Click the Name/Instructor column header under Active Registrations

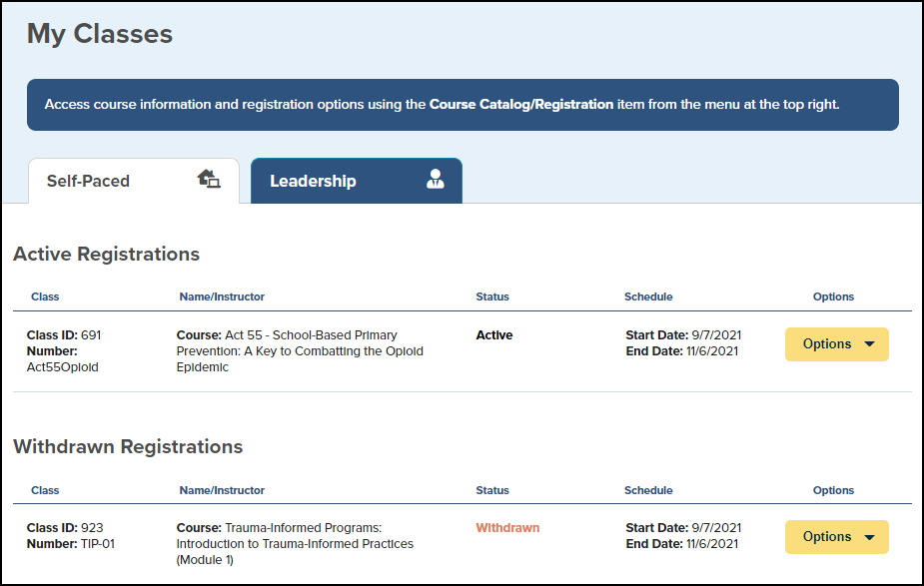tap(222, 296)
